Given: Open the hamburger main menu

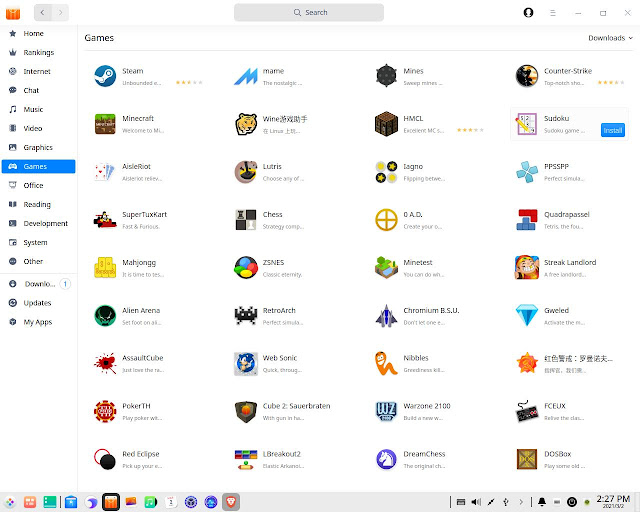Looking at the screenshot, I should tap(553, 13).
